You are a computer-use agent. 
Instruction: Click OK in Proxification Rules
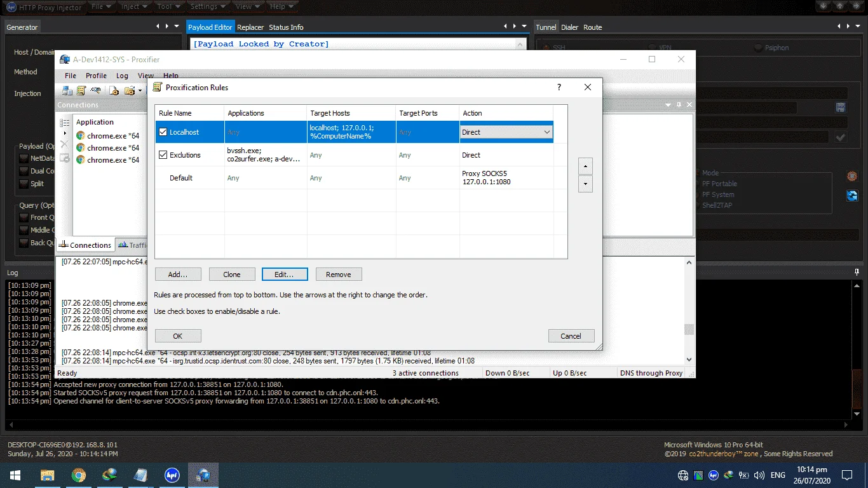tap(178, 336)
